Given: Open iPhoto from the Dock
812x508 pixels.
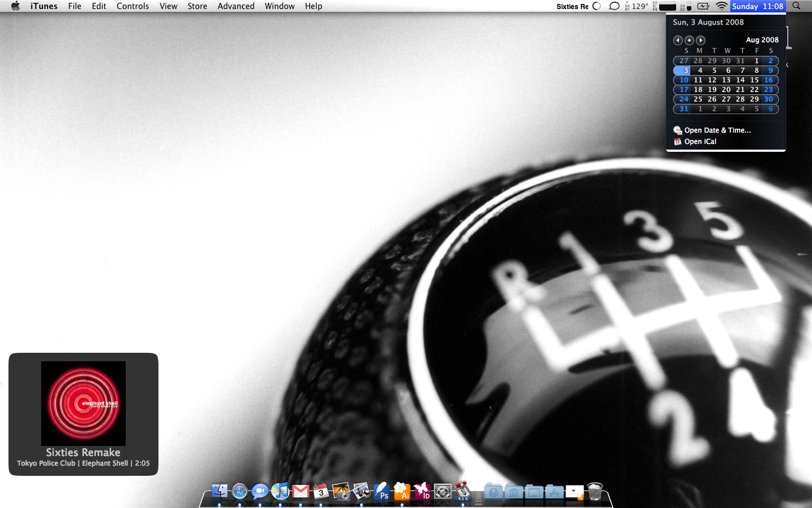Looking at the screenshot, I should [341, 491].
